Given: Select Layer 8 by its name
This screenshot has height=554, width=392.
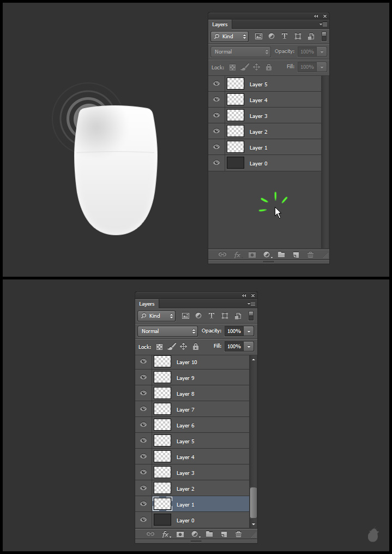Looking at the screenshot, I should [x=185, y=394].
